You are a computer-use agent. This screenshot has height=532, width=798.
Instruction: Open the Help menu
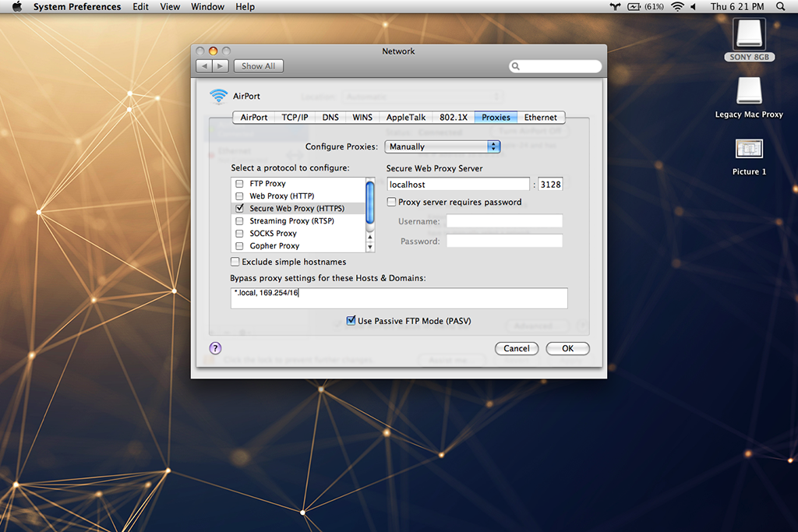coord(245,6)
